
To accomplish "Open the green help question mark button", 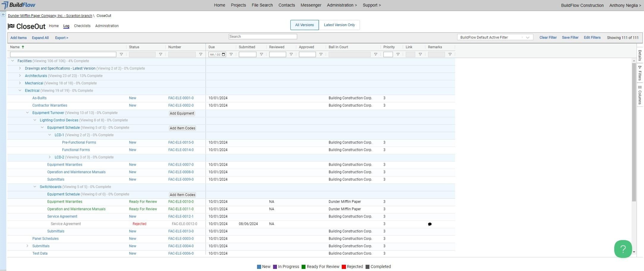I will click(x=623, y=249).
